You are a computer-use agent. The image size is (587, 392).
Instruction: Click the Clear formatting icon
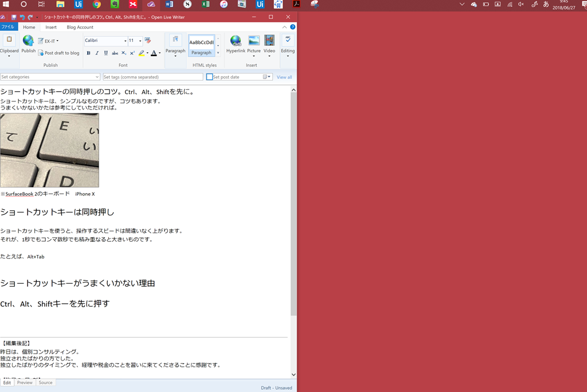click(148, 41)
